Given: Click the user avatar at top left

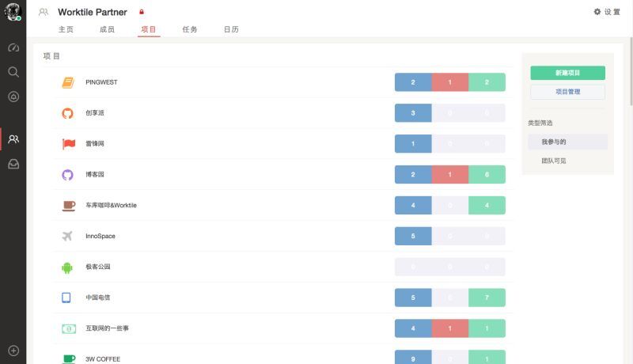Looking at the screenshot, I should [x=13, y=12].
